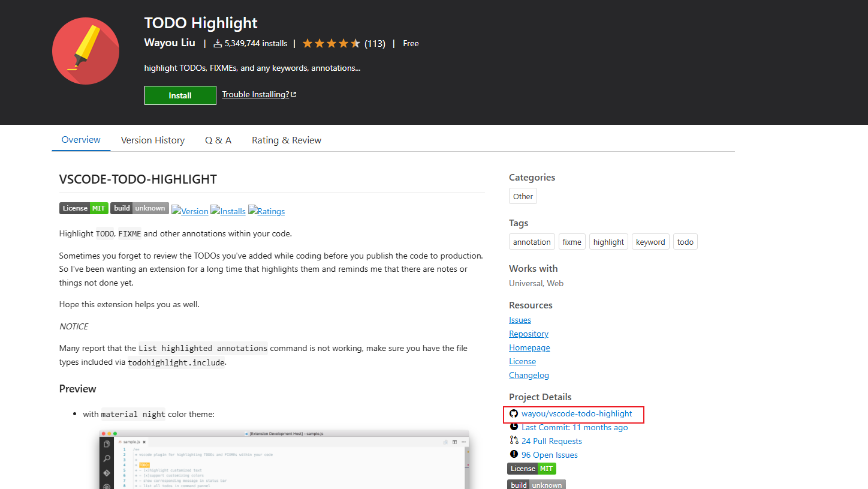Open 24 Pull Requests link

click(551, 441)
